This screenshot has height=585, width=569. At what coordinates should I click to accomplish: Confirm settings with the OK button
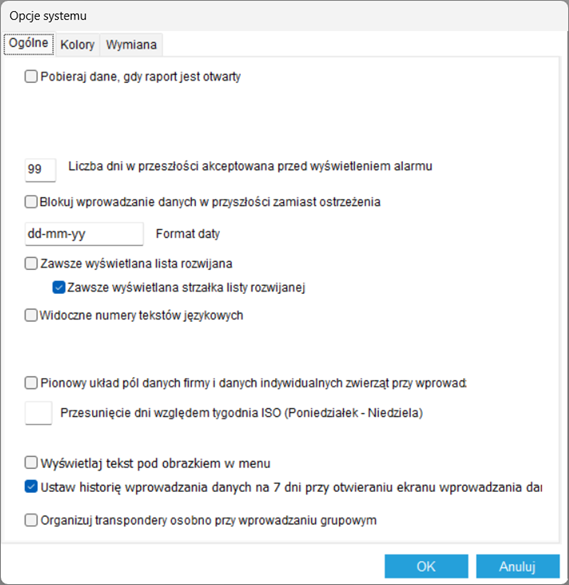[426, 566]
